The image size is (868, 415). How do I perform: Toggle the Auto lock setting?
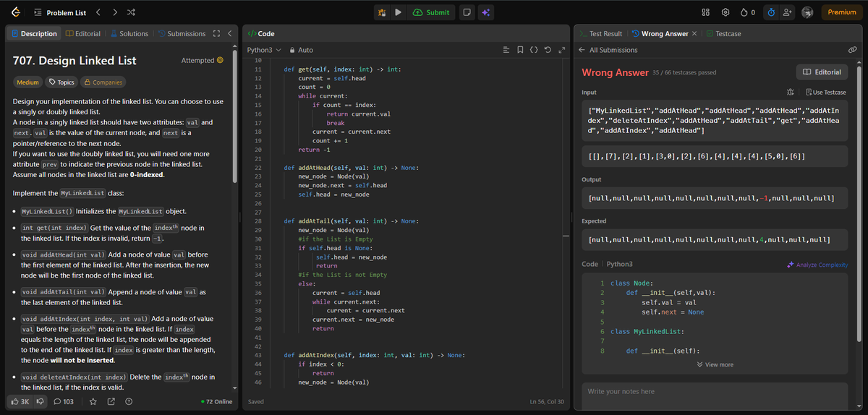click(x=301, y=50)
